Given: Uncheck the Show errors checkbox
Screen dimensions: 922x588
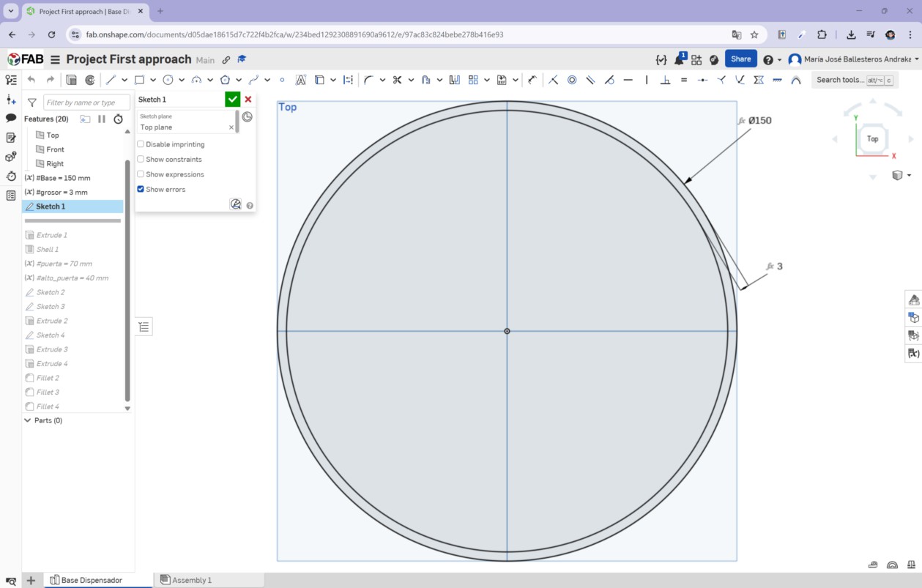Looking at the screenshot, I should pos(141,189).
